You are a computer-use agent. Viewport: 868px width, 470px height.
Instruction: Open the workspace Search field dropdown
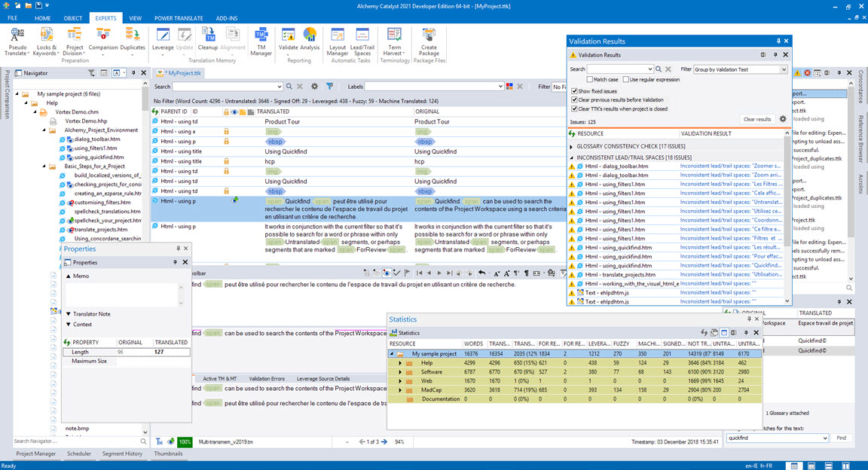pyautogui.click(x=279, y=87)
